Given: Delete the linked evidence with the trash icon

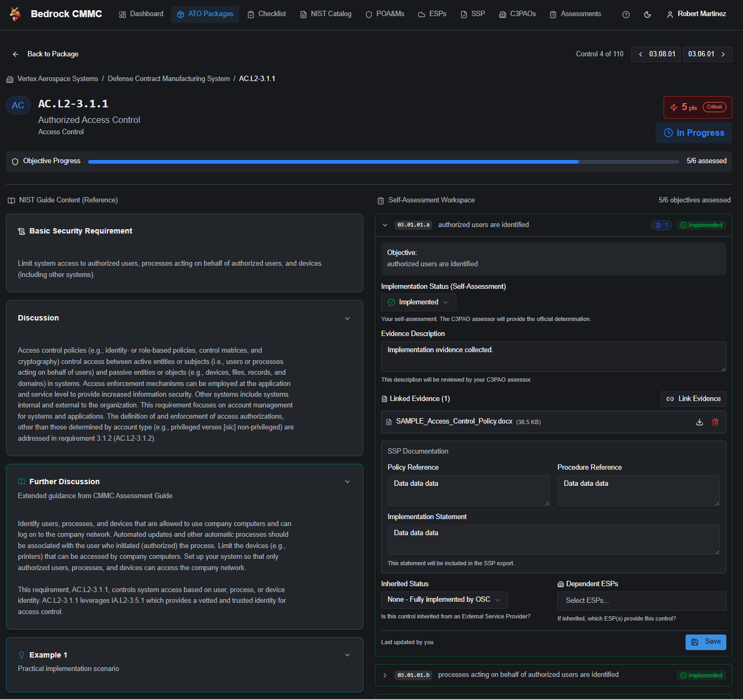Looking at the screenshot, I should [715, 422].
